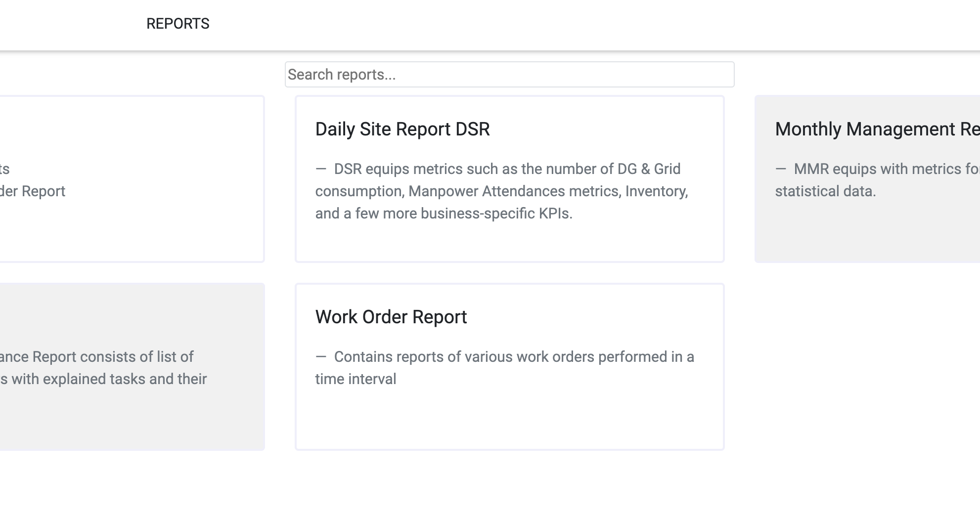
Task: Select the REPORTS header label
Action: coord(178,23)
